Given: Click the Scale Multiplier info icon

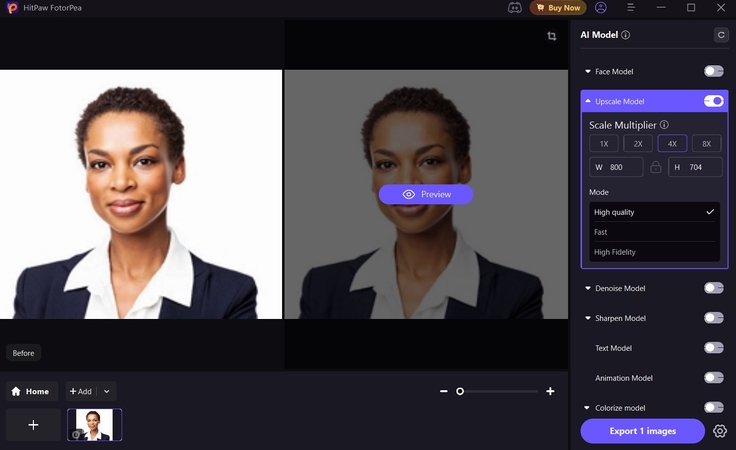Looking at the screenshot, I should click(664, 125).
